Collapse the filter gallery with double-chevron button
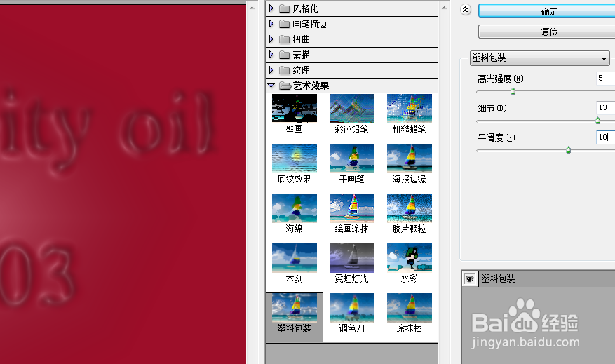 [465, 10]
